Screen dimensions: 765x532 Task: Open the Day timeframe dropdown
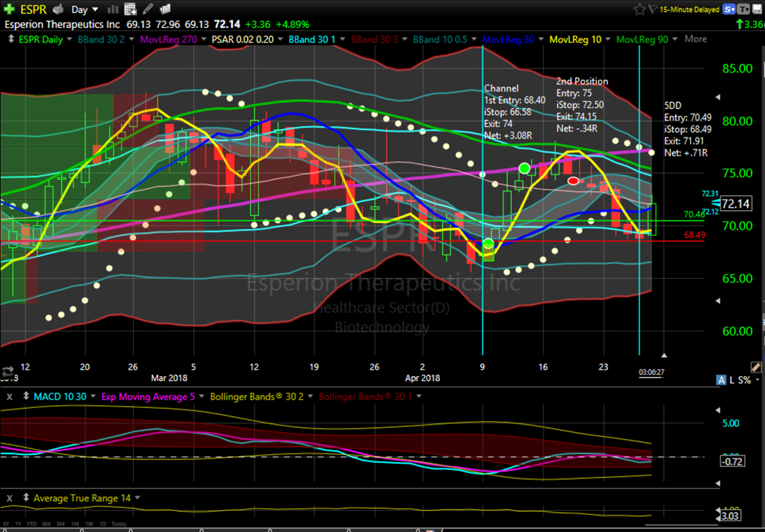[x=85, y=9]
